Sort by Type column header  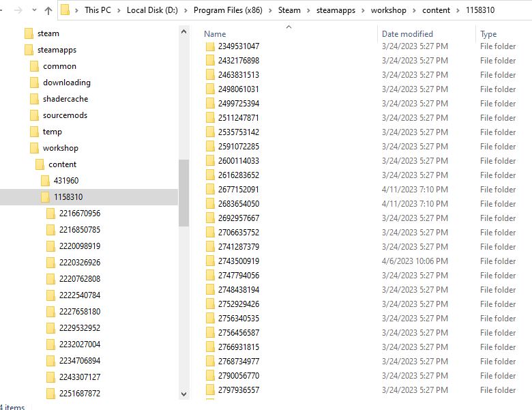coord(488,34)
